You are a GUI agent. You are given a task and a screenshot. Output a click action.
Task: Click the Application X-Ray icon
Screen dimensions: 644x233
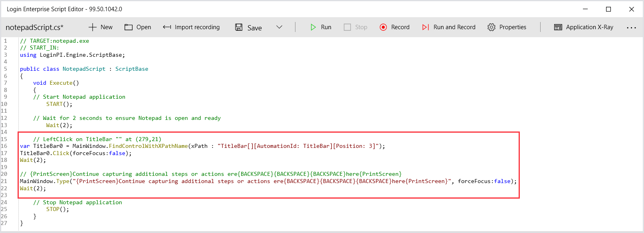click(x=558, y=27)
